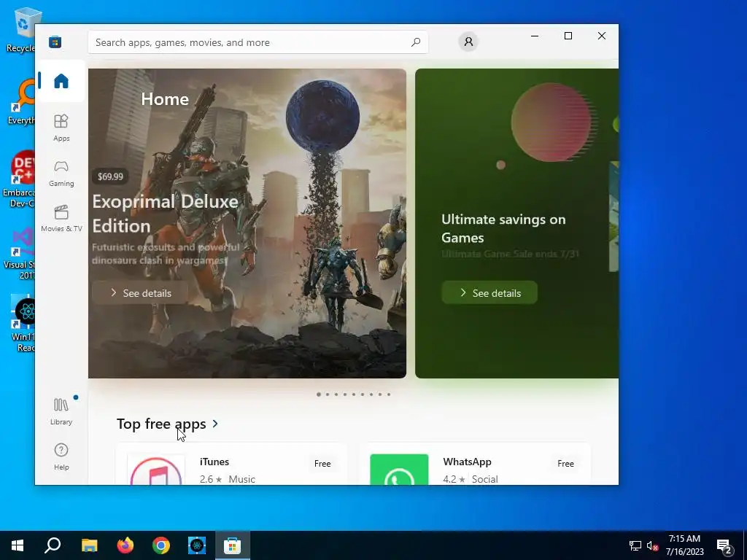
Task: Open Movies & TV section
Action: coord(61,218)
